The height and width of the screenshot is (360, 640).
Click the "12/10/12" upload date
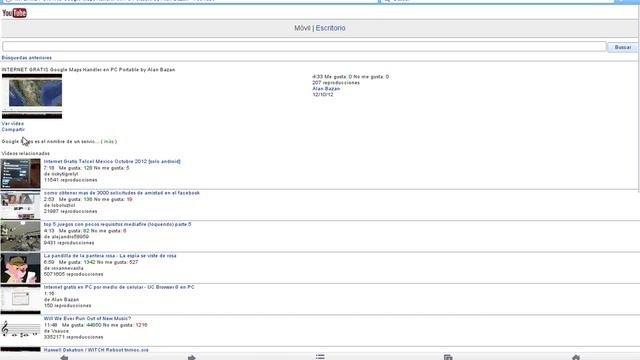tap(322, 95)
